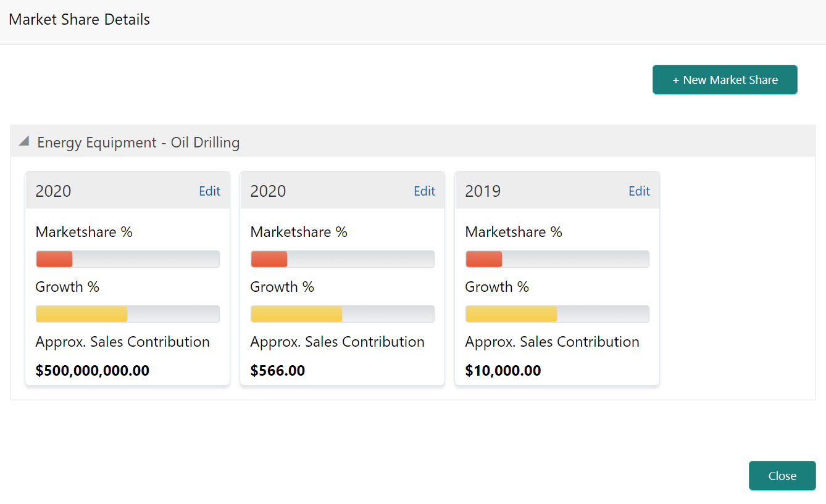
Task: Click the Market Share Details title
Action: pyautogui.click(x=80, y=20)
